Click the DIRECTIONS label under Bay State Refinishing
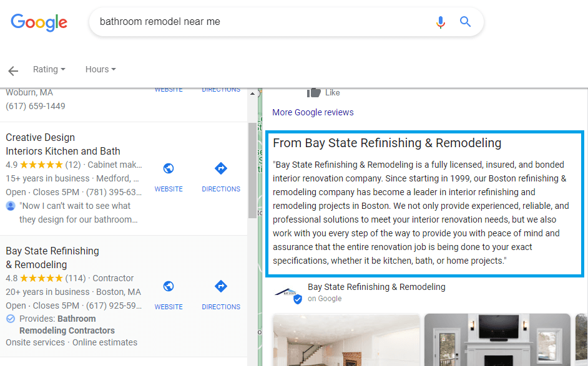 [x=221, y=307]
